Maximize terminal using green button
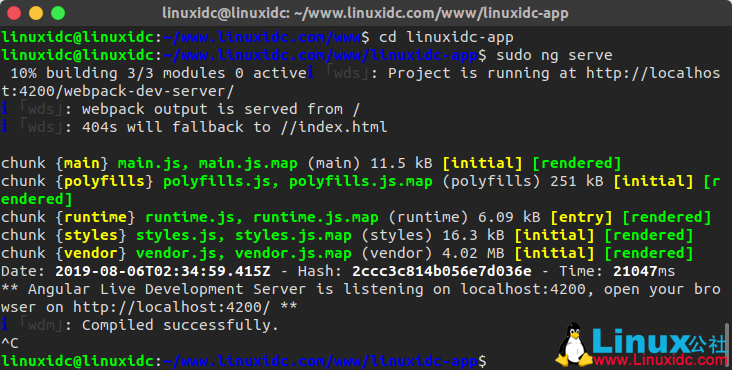This screenshot has width=732, height=370. [x=58, y=13]
